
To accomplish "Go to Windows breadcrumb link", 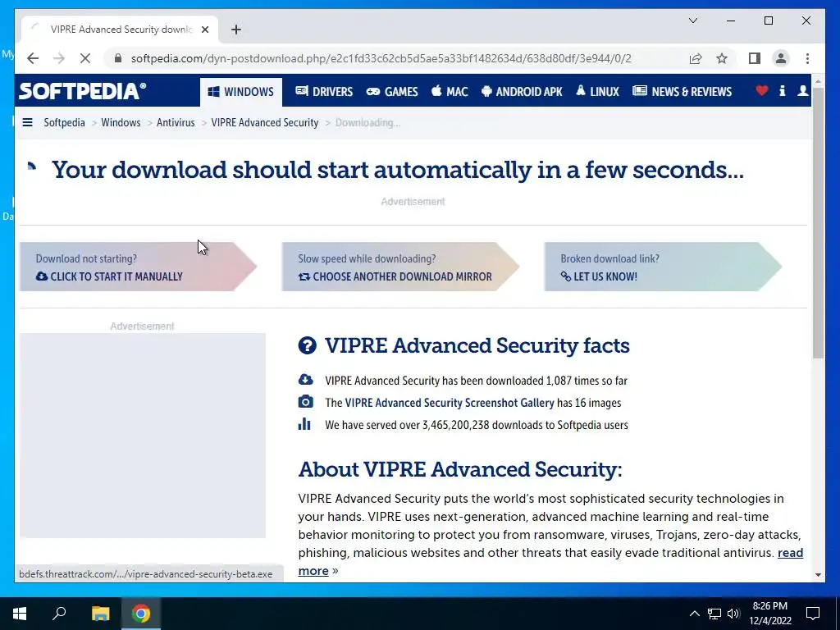I will pos(121,123).
